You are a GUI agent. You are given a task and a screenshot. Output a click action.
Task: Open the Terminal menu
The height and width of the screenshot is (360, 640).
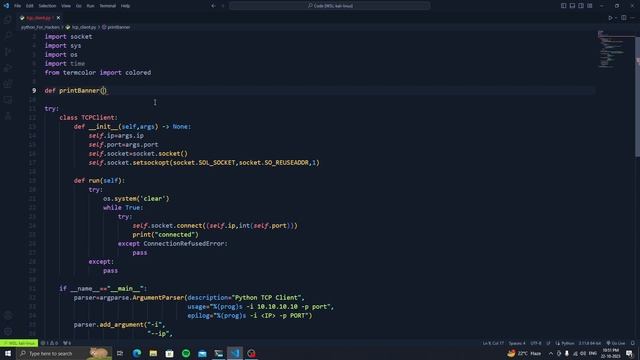(108, 6)
